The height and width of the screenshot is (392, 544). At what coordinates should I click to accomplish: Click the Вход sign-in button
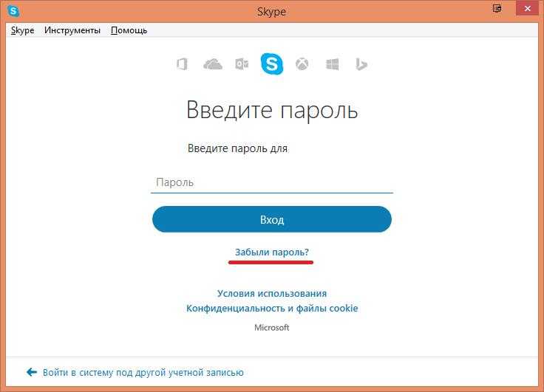(x=272, y=219)
